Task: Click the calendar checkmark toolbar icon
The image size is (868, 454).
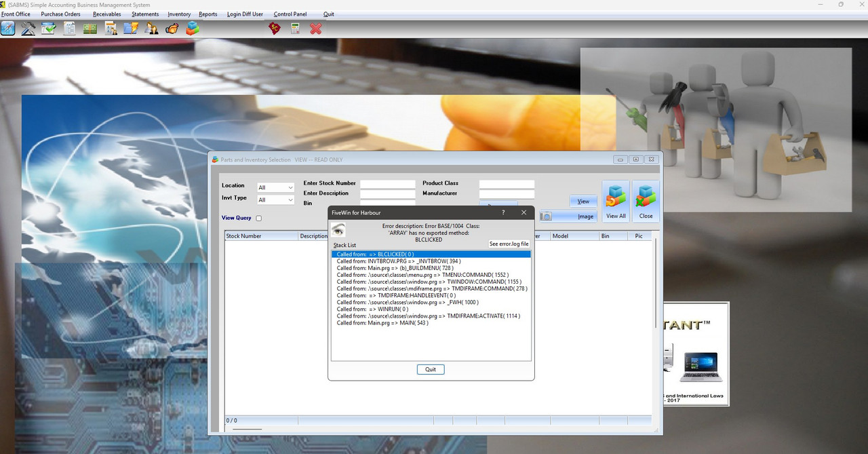Action: coord(49,29)
